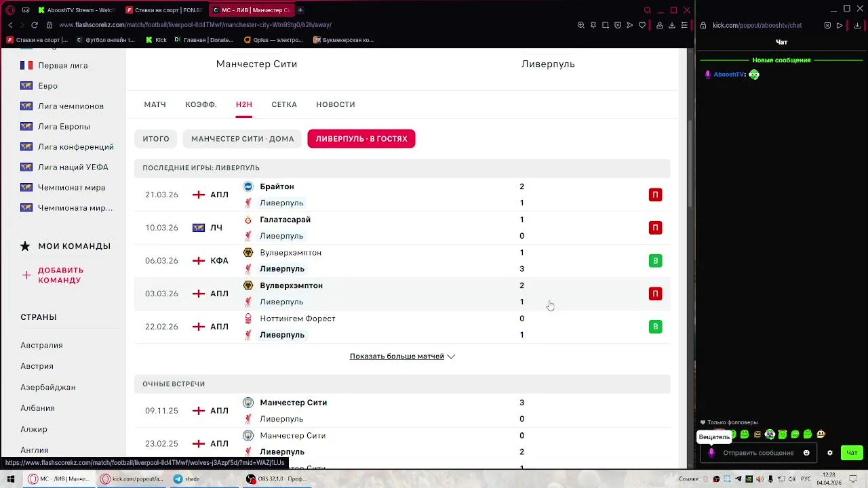Click loss badge П for Брайтон match
868x488 pixels.
pos(655,195)
